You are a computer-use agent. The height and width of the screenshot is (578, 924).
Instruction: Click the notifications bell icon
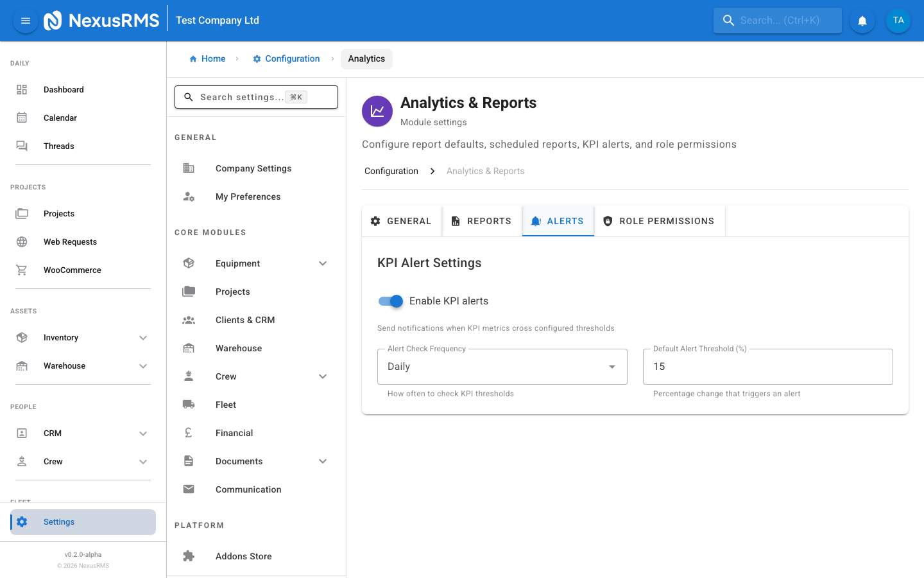click(862, 21)
